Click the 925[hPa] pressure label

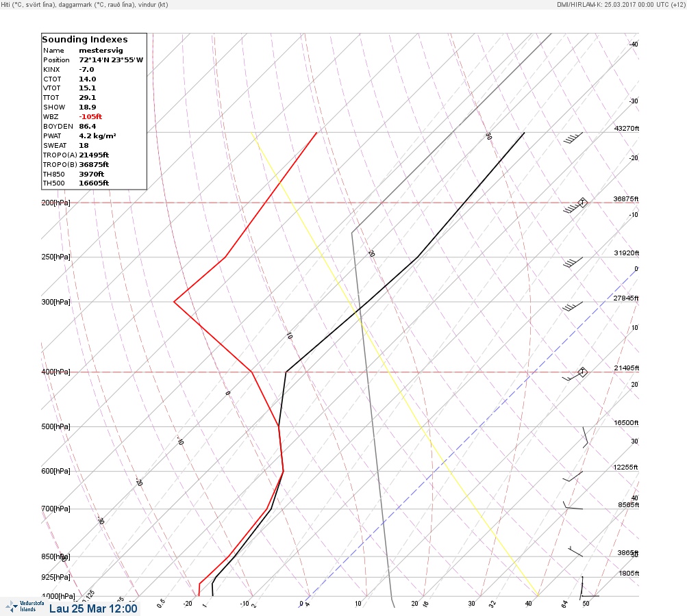pos(55,577)
